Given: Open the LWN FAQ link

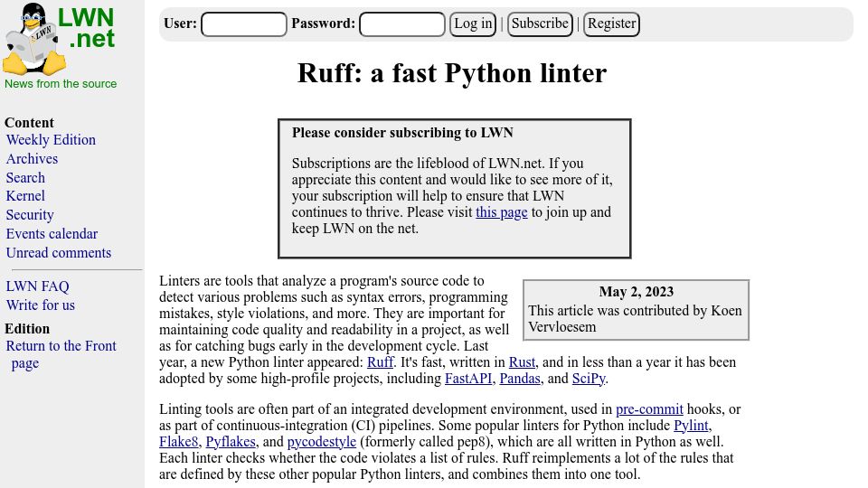Looking at the screenshot, I should coord(38,286).
